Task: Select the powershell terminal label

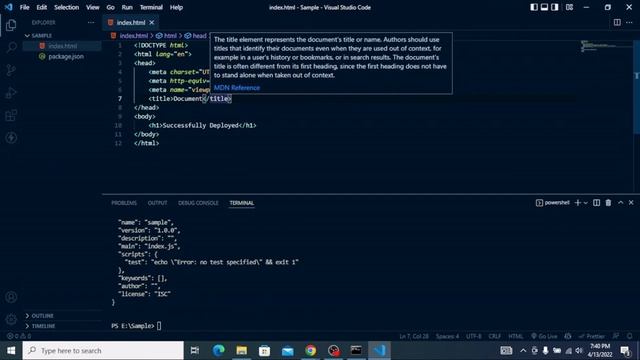Action: 553,203
